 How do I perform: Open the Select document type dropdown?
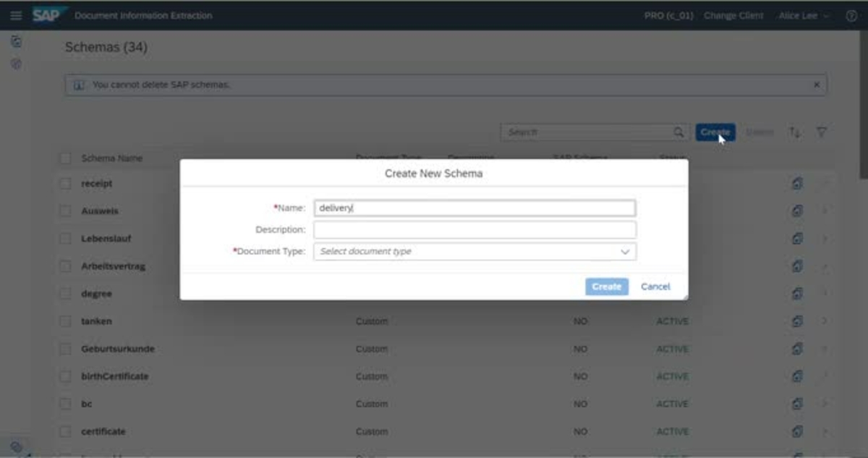(x=625, y=251)
